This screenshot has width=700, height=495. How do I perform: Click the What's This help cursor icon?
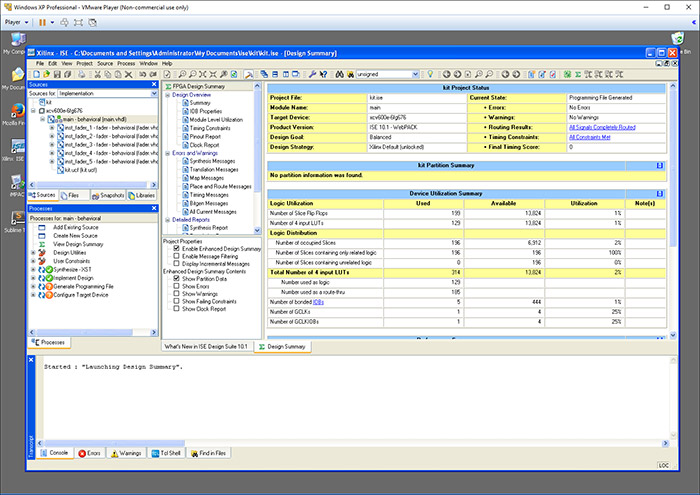pos(323,75)
